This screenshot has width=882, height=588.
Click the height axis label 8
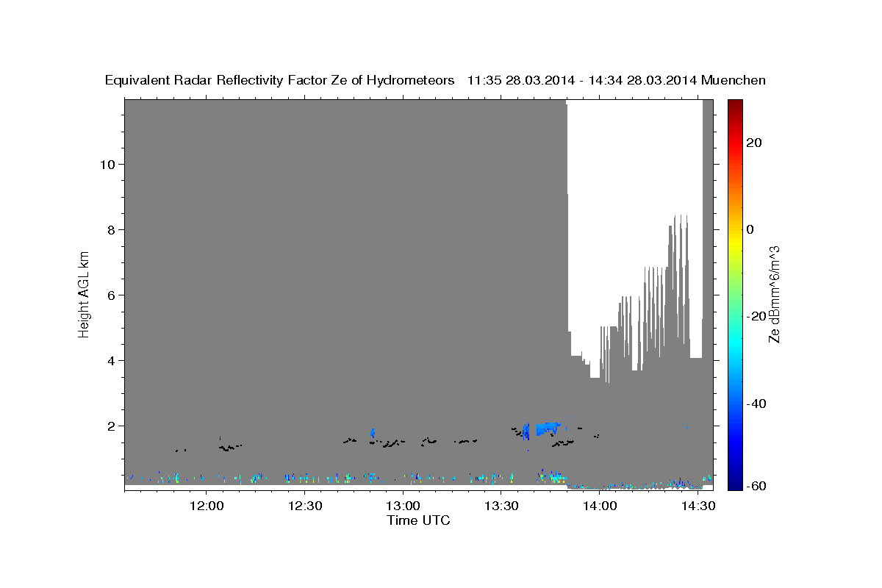click(x=112, y=229)
